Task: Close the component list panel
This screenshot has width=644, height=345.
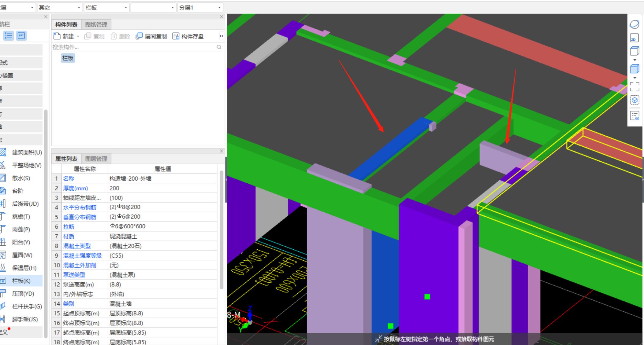Action: tap(221, 17)
